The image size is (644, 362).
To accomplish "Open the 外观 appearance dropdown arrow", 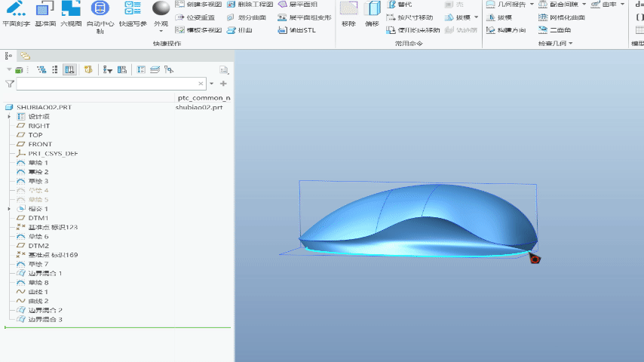I will click(161, 31).
